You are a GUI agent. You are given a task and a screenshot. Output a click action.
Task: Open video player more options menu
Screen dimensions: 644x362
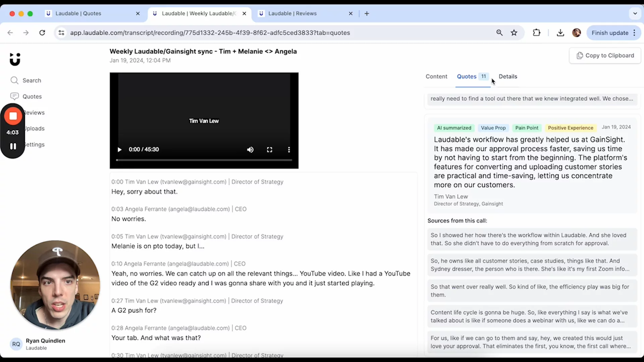289,149
